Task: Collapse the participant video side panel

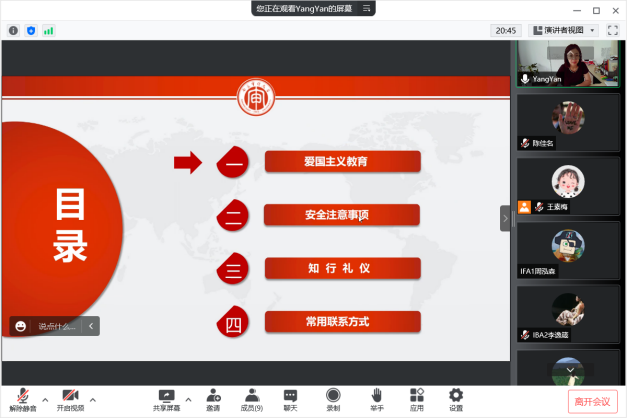Action: (505, 218)
